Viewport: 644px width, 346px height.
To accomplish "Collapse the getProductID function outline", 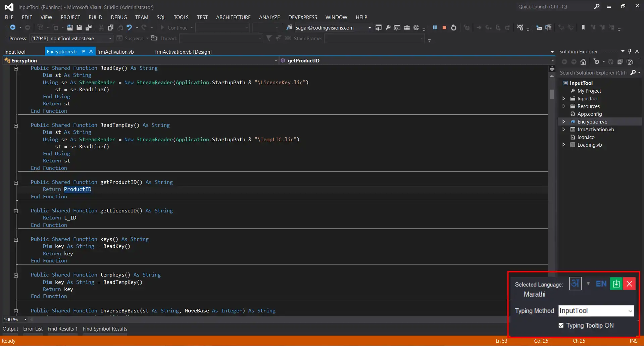I will pyautogui.click(x=16, y=183).
